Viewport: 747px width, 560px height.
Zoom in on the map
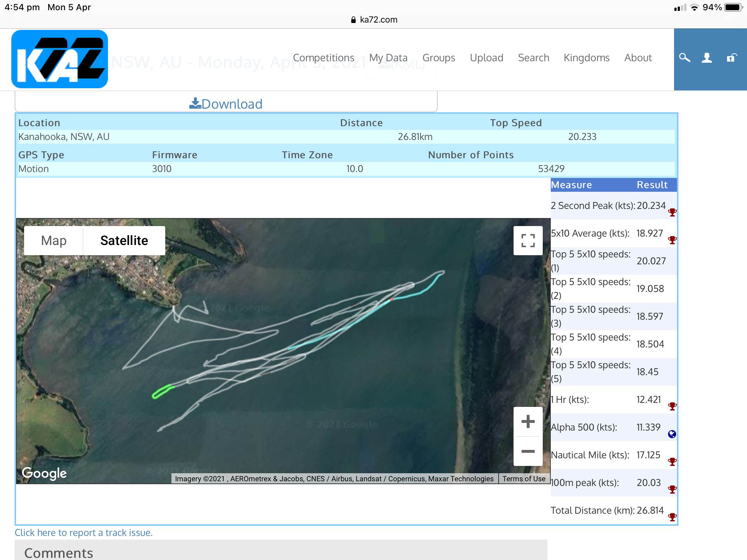pyautogui.click(x=528, y=421)
